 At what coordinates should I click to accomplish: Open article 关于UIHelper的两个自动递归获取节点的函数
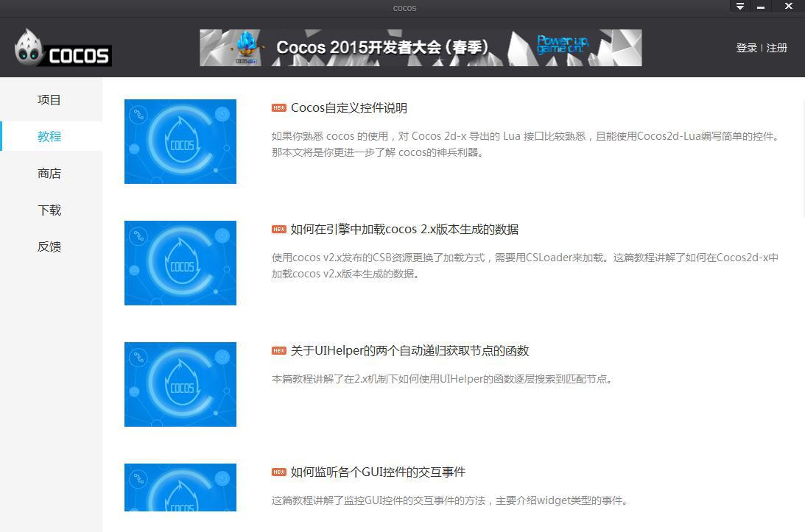409,351
